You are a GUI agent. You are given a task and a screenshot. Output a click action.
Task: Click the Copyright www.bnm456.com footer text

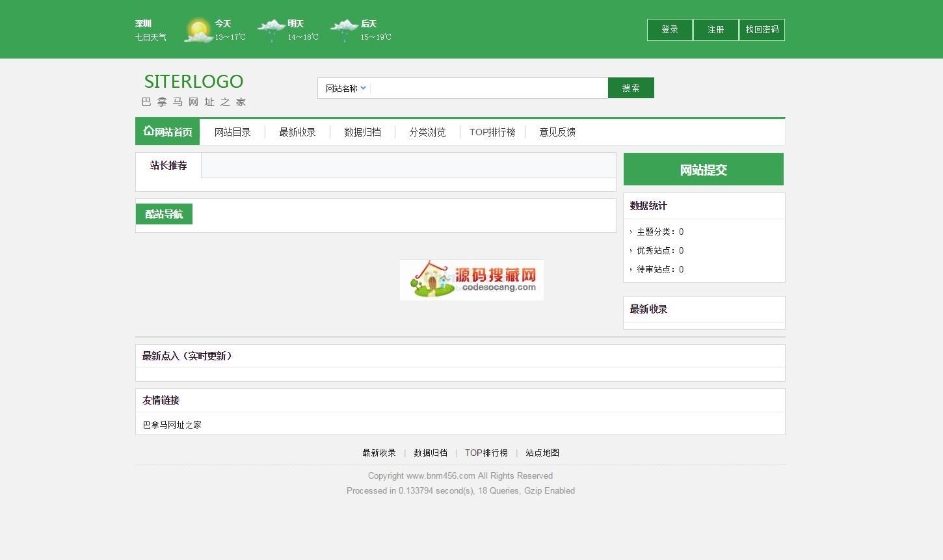click(460, 475)
